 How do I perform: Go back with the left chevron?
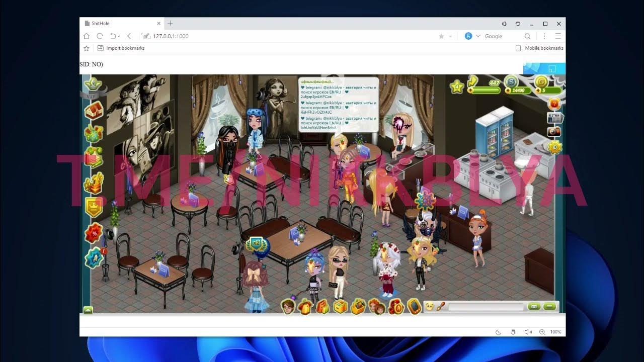coord(129,36)
